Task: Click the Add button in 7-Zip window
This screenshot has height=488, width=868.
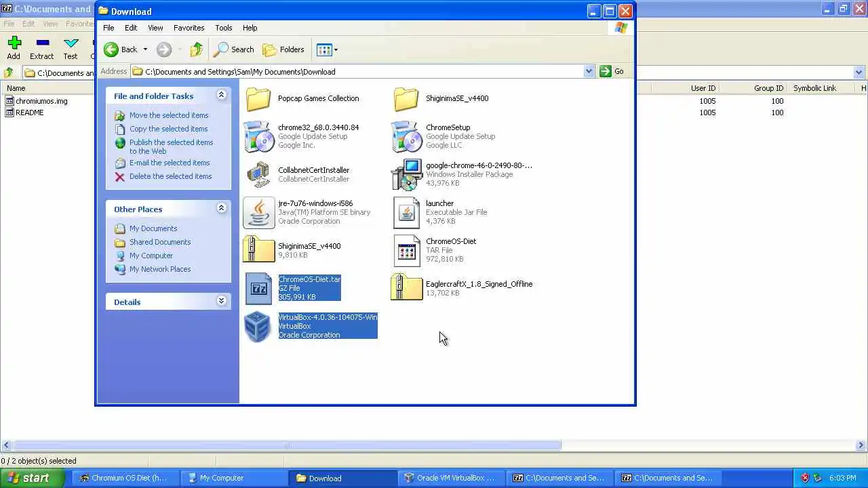Action: pos(14,48)
